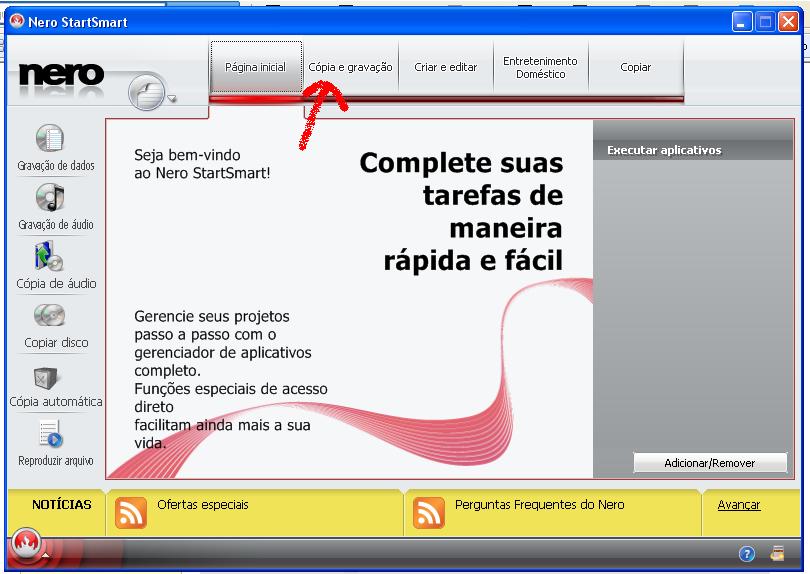This screenshot has height=574, width=810.
Task: Launch the Cópia de áudio icon
Action: [49, 256]
